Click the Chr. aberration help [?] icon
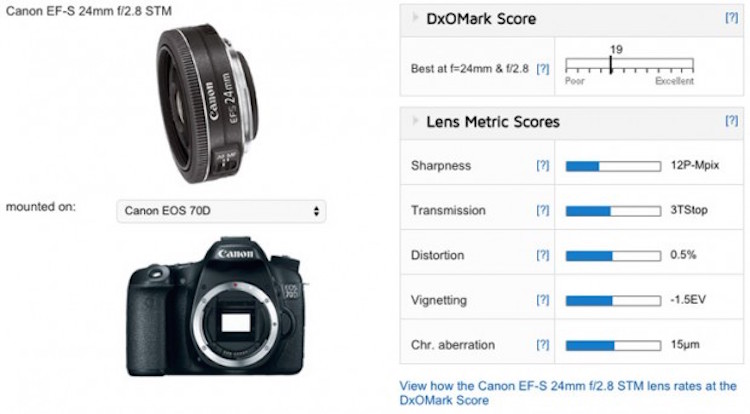 point(542,345)
